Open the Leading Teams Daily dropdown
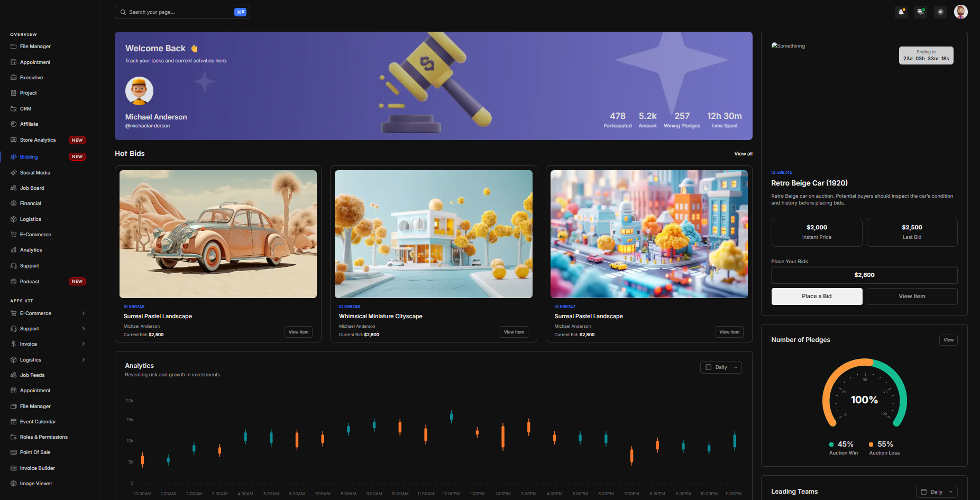The image size is (980, 500). (936, 492)
